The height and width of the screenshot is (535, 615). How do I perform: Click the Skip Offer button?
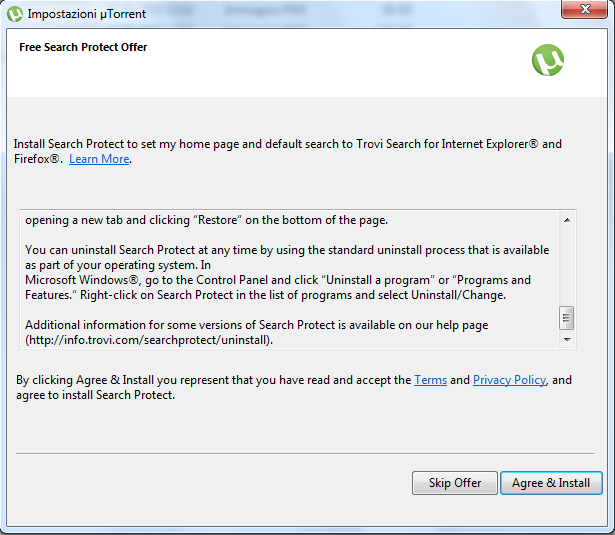tap(455, 483)
